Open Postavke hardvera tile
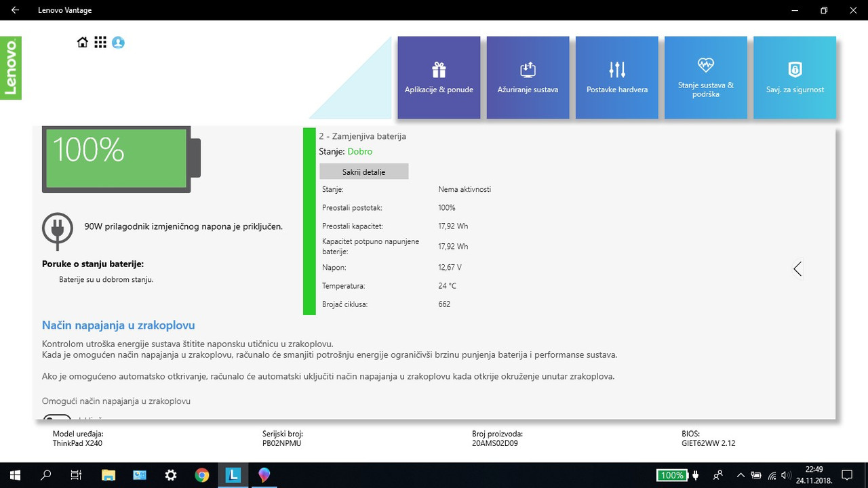The height and width of the screenshot is (488, 868). pos(616,78)
